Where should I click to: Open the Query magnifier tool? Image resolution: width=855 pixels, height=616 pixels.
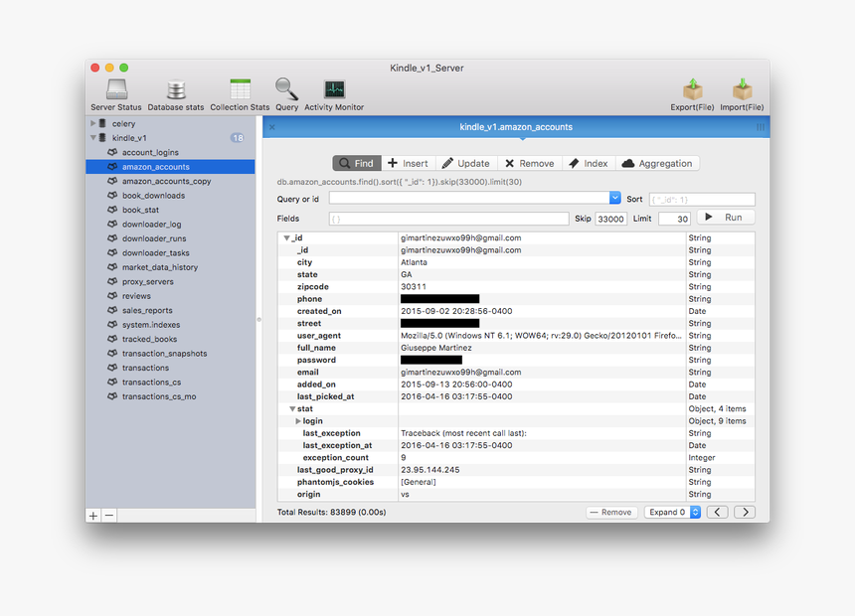286,88
